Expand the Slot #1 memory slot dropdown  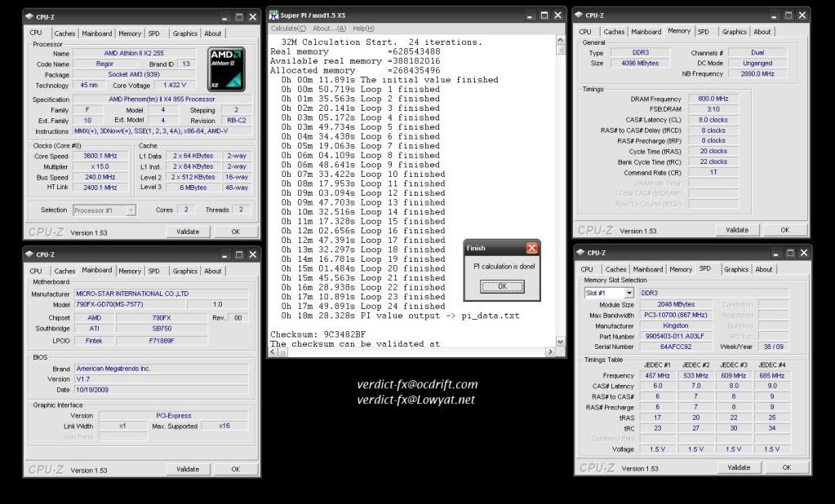[x=628, y=293]
